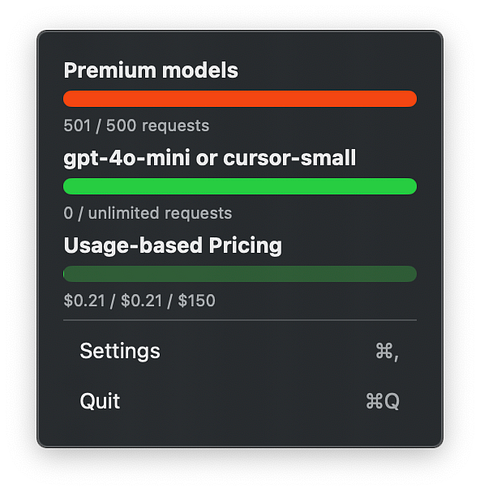Select the Usage-based Pricing heading
480x491 pixels.
coord(173,246)
